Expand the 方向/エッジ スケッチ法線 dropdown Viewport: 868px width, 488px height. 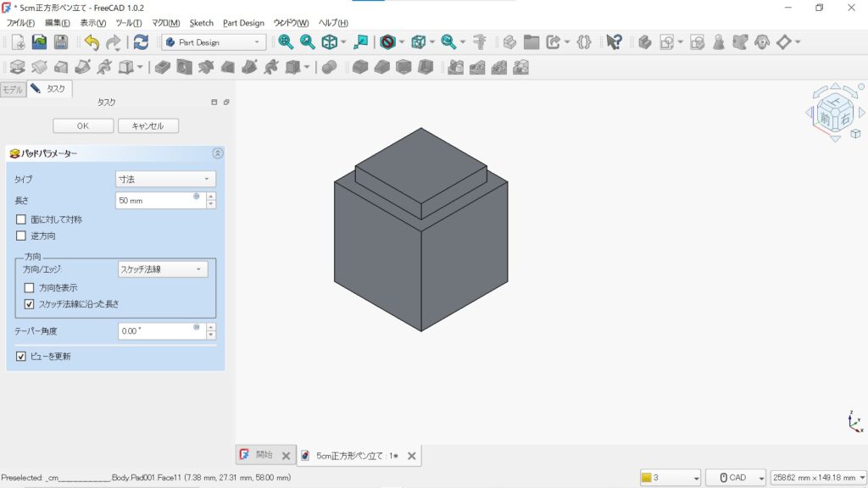point(162,269)
